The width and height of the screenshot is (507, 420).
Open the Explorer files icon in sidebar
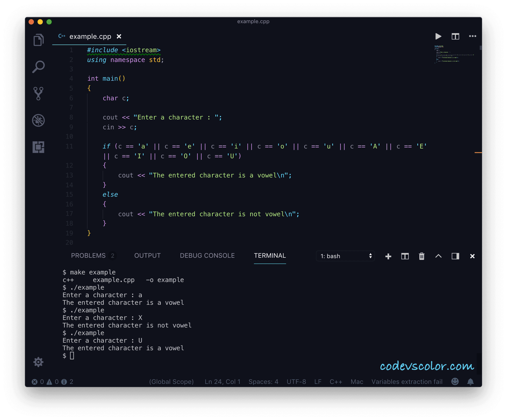pyautogui.click(x=38, y=40)
